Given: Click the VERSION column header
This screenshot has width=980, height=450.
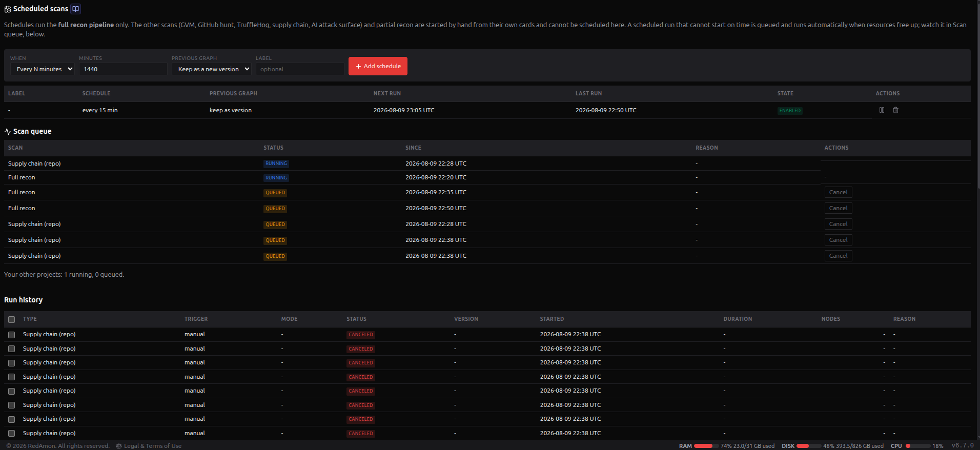Looking at the screenshot, I should pyautogui.click(x=466, y=319).
